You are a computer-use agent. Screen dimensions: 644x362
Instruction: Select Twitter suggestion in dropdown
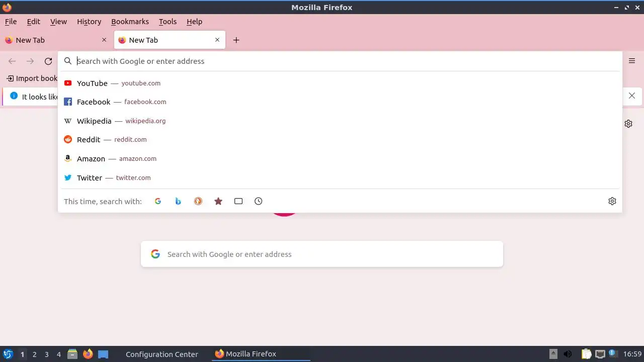click(x=340, y=177)
